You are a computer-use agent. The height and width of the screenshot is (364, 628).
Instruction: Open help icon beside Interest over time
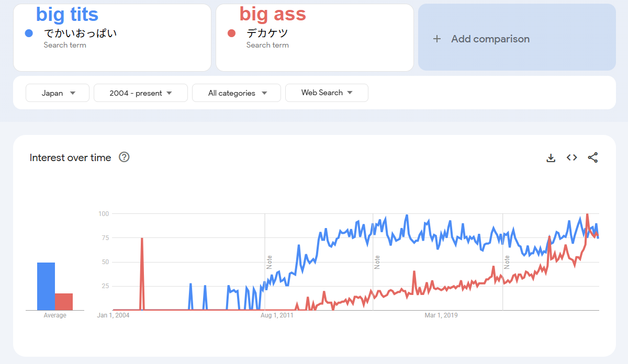coord(124,157)
